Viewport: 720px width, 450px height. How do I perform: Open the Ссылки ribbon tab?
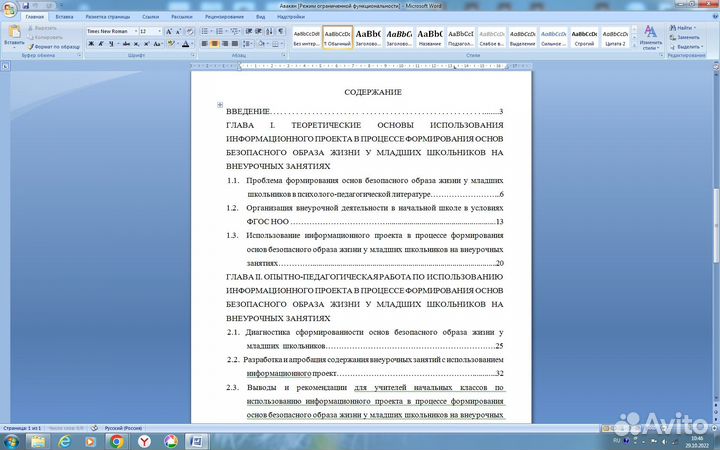151,17
